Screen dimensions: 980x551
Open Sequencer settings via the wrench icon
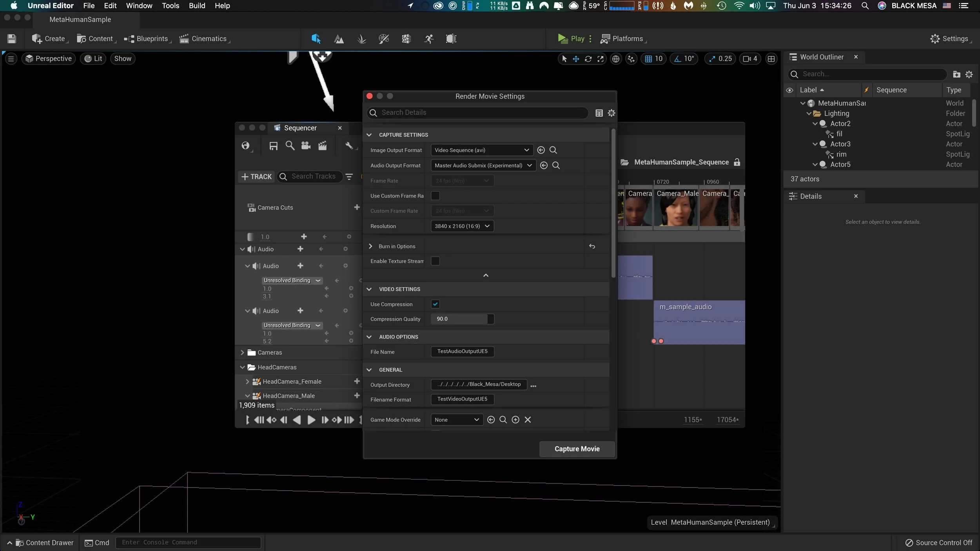349,145
